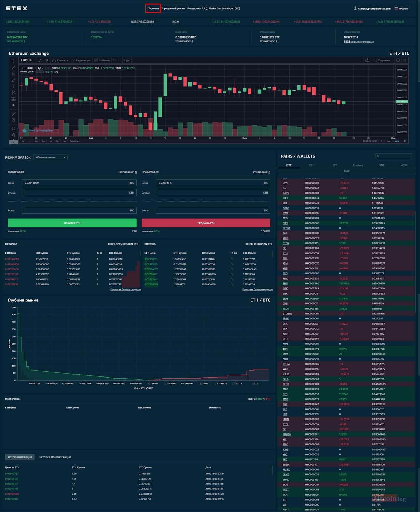Open the DOGE pair link
The height and width of the screenshot is (512, 420).
click(x=286, y=208)
